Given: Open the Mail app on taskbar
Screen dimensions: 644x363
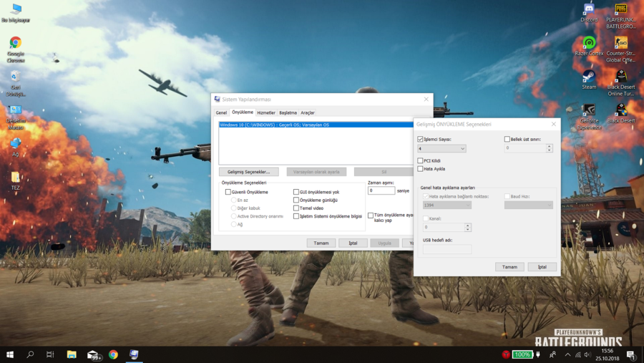Looking at the screenshot, I should pos(93,355).
